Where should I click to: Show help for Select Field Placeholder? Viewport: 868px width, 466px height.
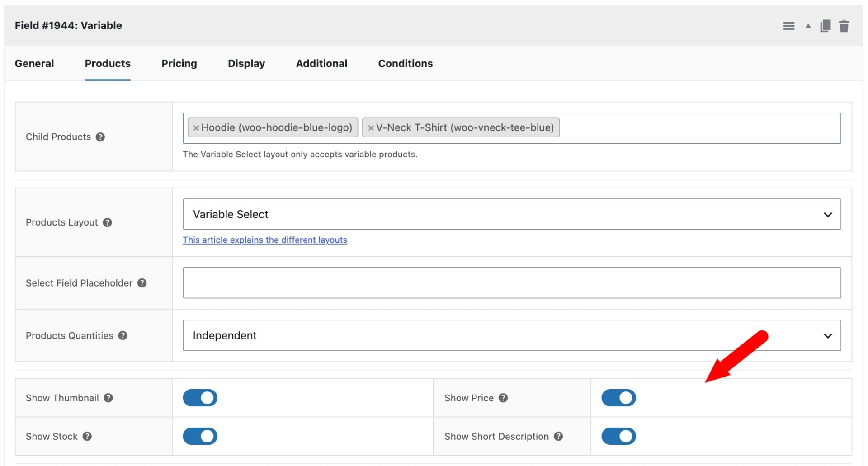142,283
